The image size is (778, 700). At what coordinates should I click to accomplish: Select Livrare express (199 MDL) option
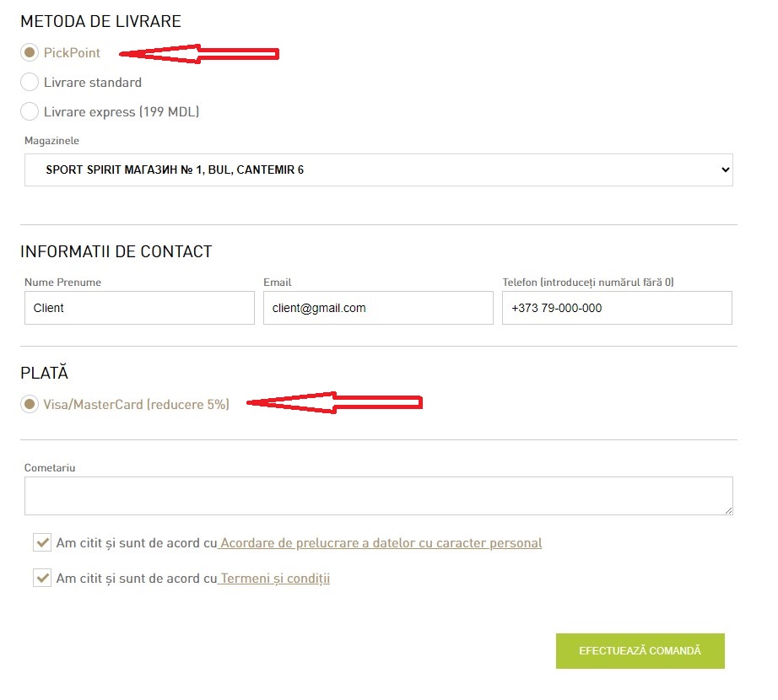click(30, 111)
